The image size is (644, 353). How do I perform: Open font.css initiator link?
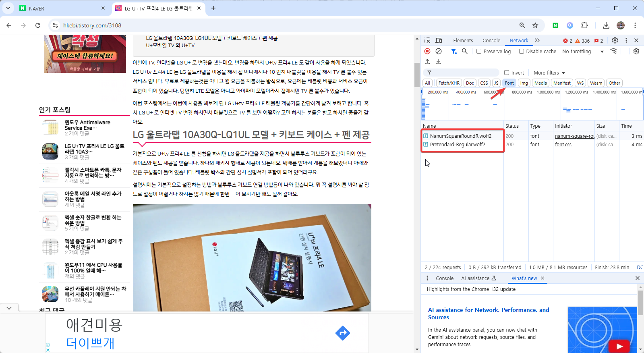(563, 144)
